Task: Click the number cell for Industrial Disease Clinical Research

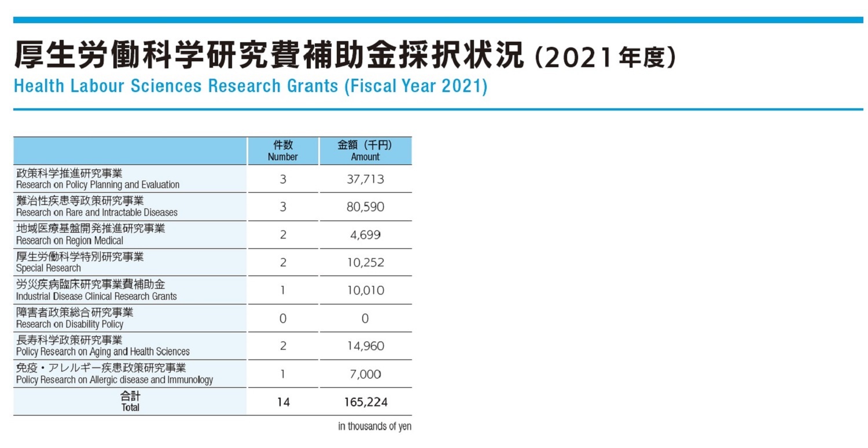Action: (283, 291)
